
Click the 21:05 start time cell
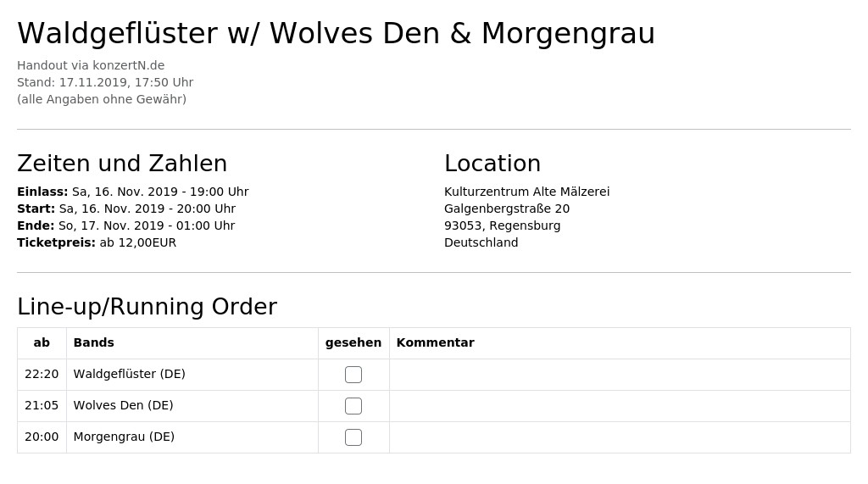42,406
